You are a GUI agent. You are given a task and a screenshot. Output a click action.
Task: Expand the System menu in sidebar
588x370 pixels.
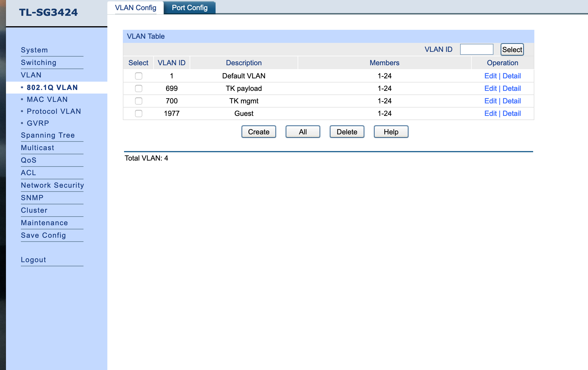(x=34, y=50)
